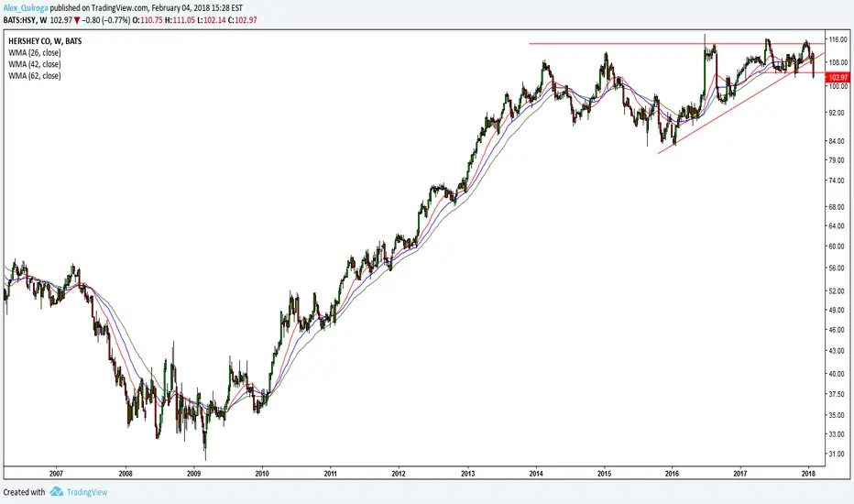Click the TradingView cloud logo icon
This screenshot has width=854, height=504.
tap(57, 492)
